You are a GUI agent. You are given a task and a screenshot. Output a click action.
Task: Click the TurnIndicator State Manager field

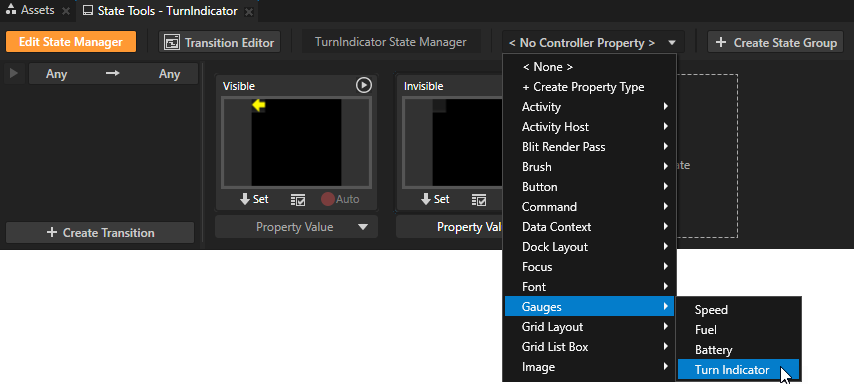[391, 42]
